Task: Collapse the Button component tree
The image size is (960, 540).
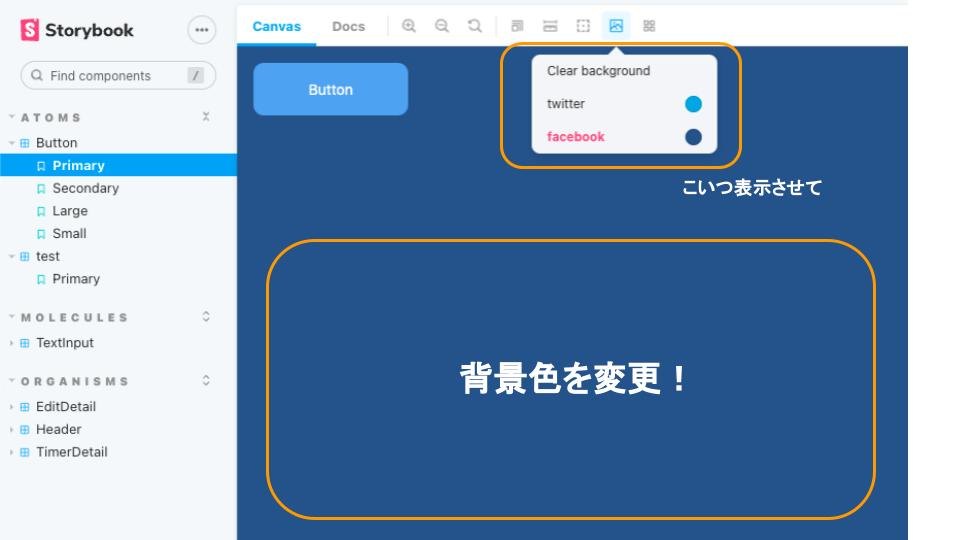Action: pyautogui.click(x=11, y=143)
